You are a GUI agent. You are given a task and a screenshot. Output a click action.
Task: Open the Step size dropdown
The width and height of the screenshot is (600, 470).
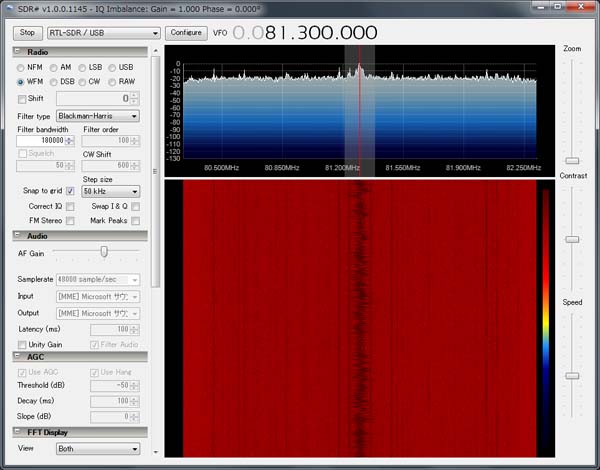(111, 191)
